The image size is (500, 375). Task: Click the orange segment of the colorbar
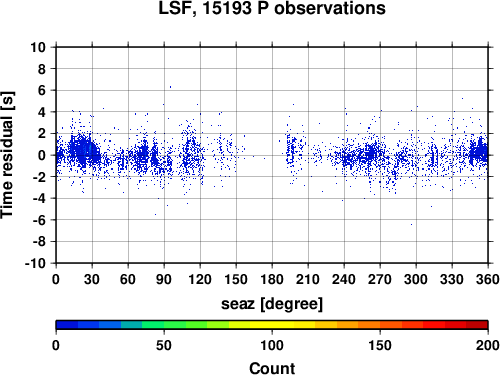coord(358,325)
